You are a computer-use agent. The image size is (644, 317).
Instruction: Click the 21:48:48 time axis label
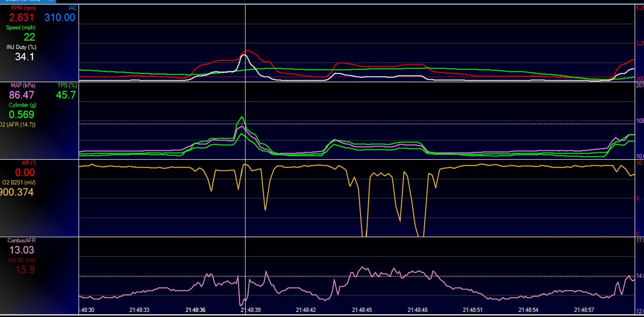[417, 310]
